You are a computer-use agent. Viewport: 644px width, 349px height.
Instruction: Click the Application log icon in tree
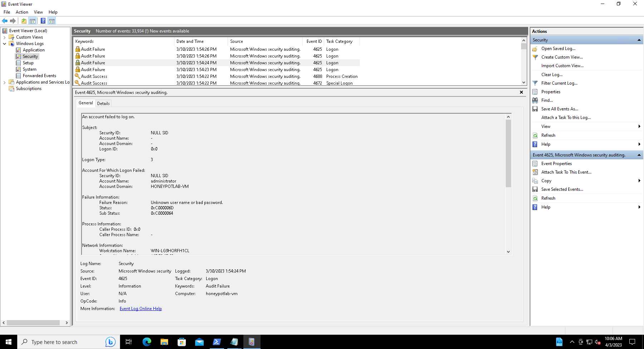[x=18, y=50]
